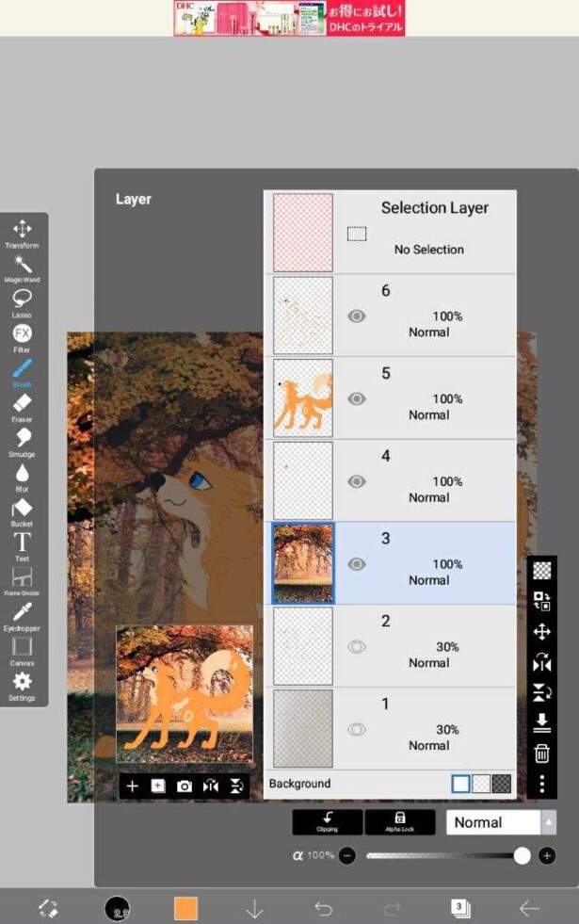Select the Eraser tool
The image size is (579, 924).
(x=23, y=408)
